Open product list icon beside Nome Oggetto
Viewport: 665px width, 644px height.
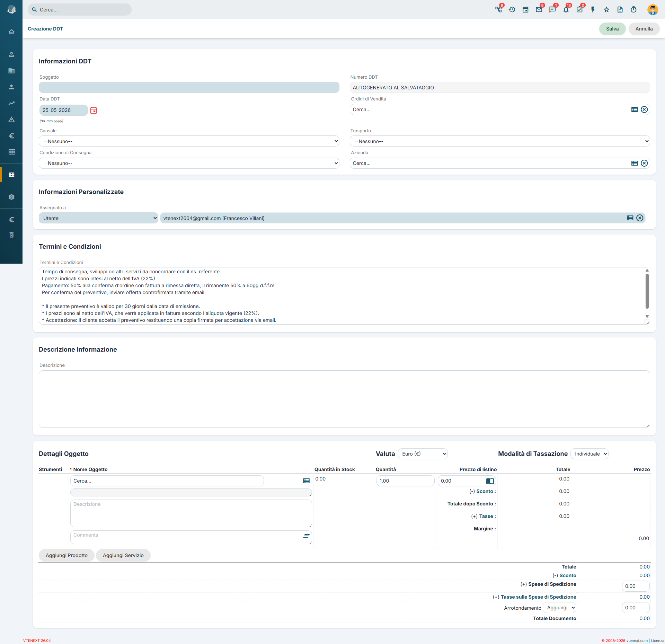coord(306,481)
